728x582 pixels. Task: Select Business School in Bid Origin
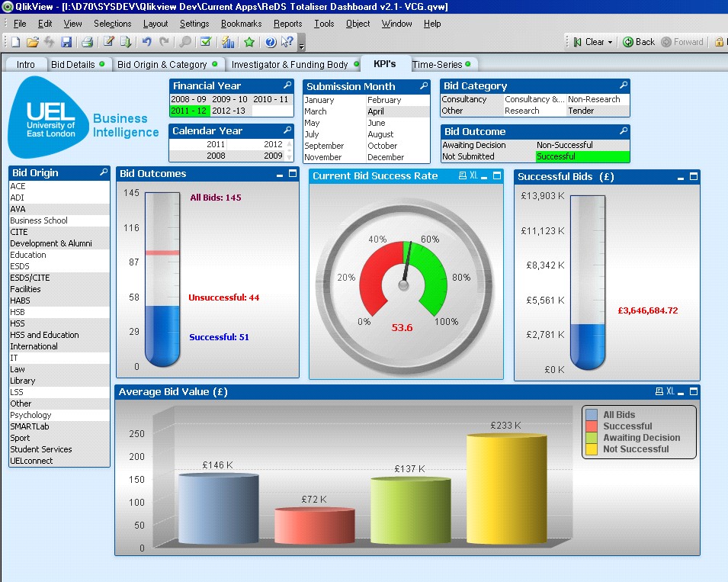coord(59,220)
